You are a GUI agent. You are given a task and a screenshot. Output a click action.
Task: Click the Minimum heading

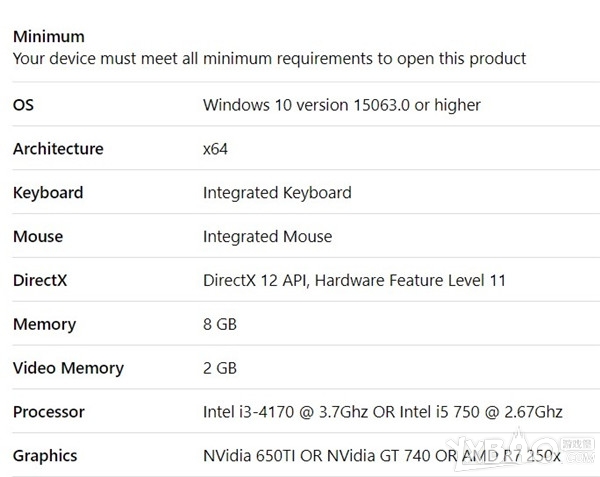pos(49,37)
